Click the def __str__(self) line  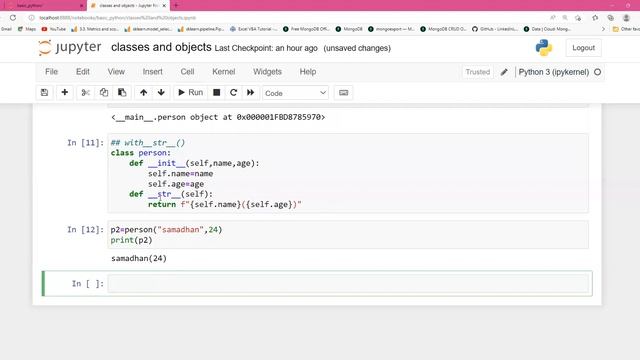pos(171,194)
